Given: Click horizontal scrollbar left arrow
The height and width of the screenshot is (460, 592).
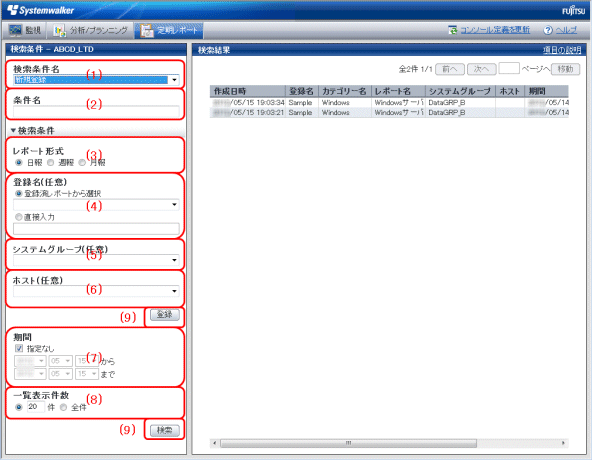Looking at the screenshot, I should 214,443.
